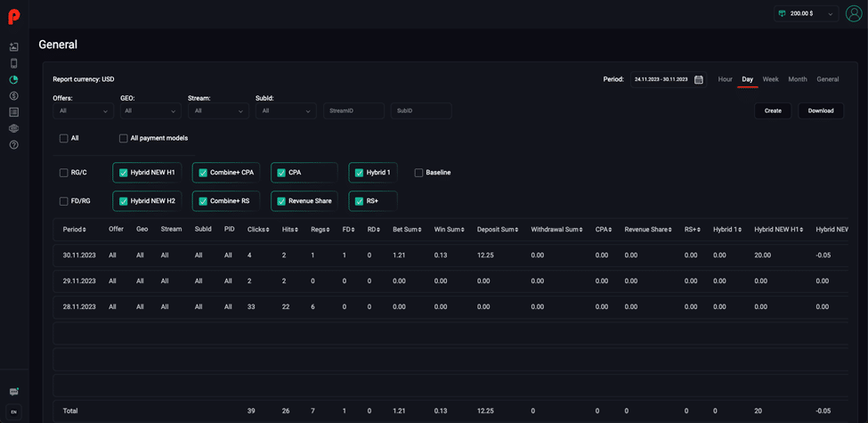
Task: Open the pie chart statistics sidebar icon
Action: (x=14, y=79)
